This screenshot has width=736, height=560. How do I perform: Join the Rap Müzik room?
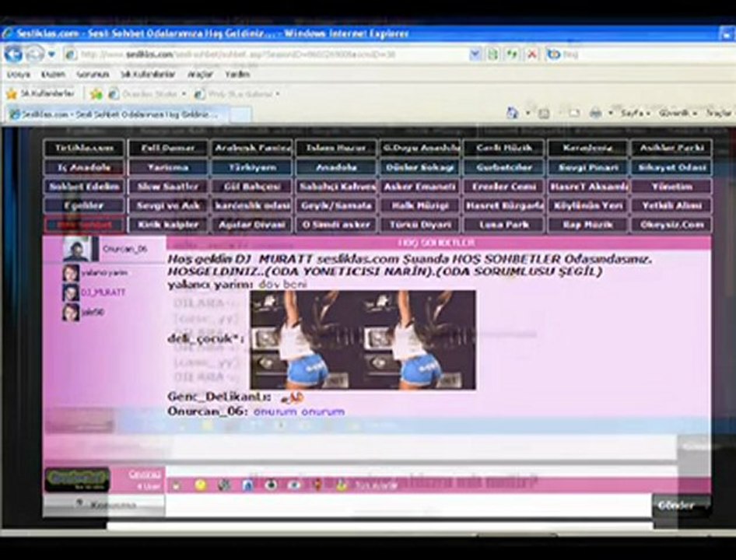click(588, 224)
